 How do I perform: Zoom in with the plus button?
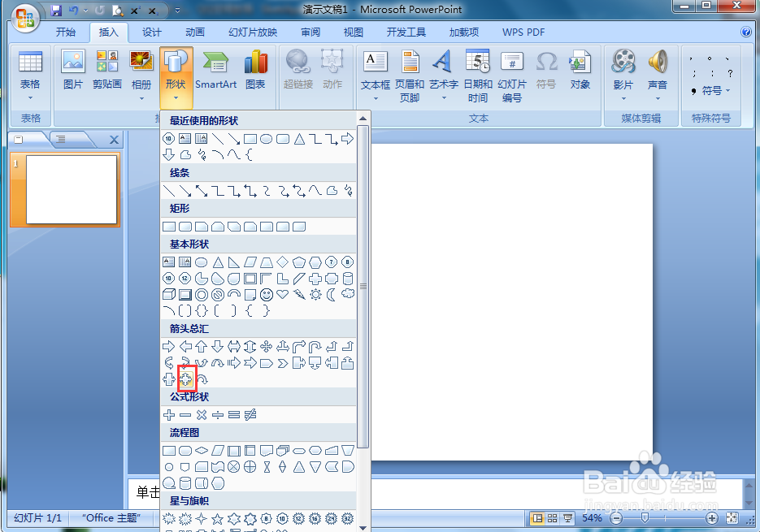pos(711,518)
